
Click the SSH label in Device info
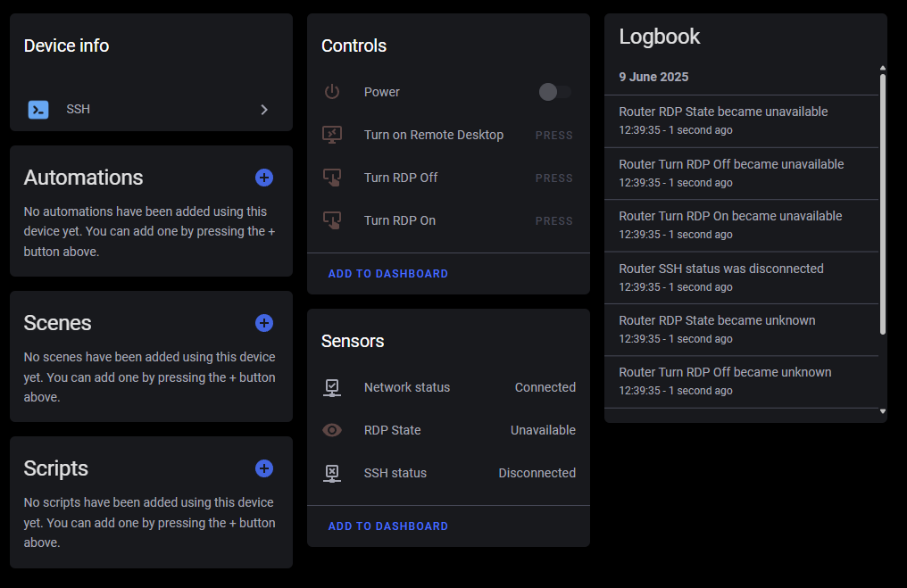click(78, 109)
